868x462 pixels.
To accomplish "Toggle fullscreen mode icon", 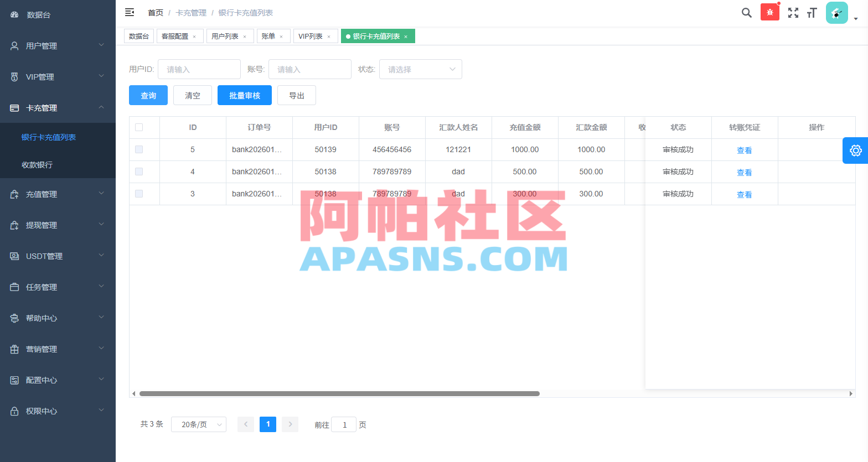I will coord(793,13).
